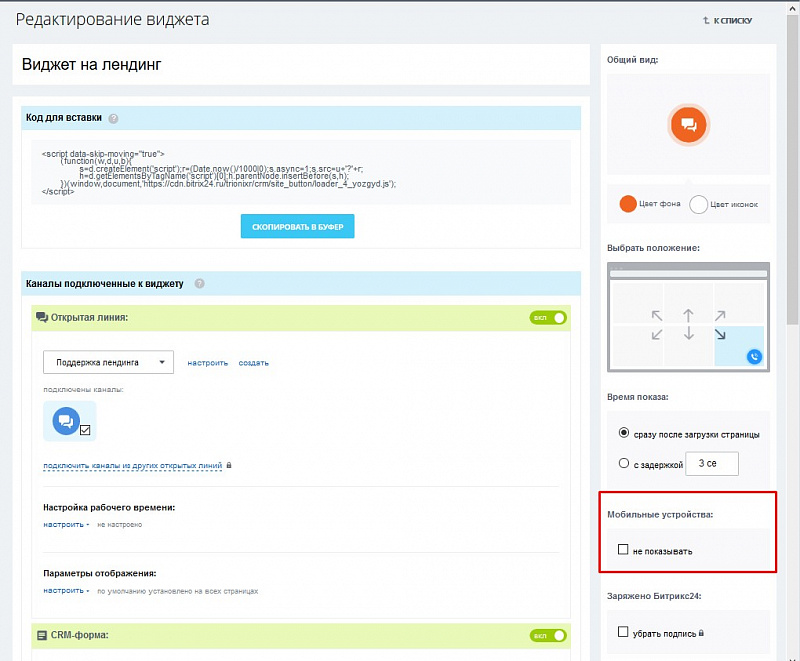This screenshot has width=800, height=661.
Task: Expand настроить under Настройка рабочего времени
Action: 66,524
